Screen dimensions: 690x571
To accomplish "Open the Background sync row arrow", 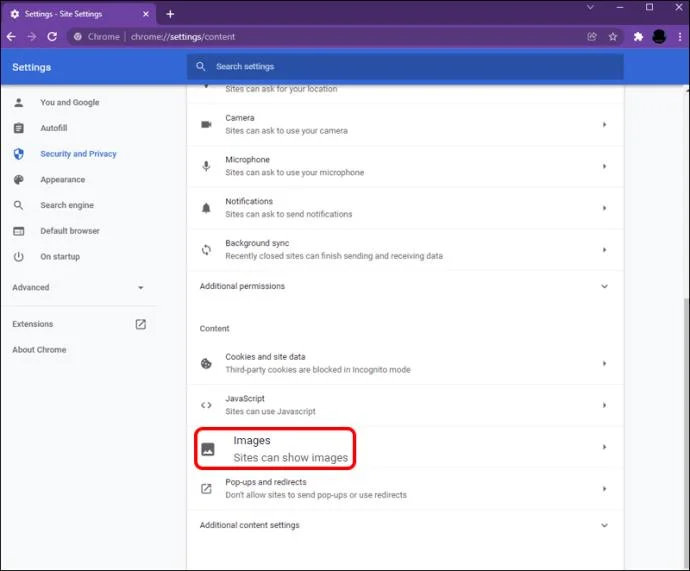I will coord(605,249).
